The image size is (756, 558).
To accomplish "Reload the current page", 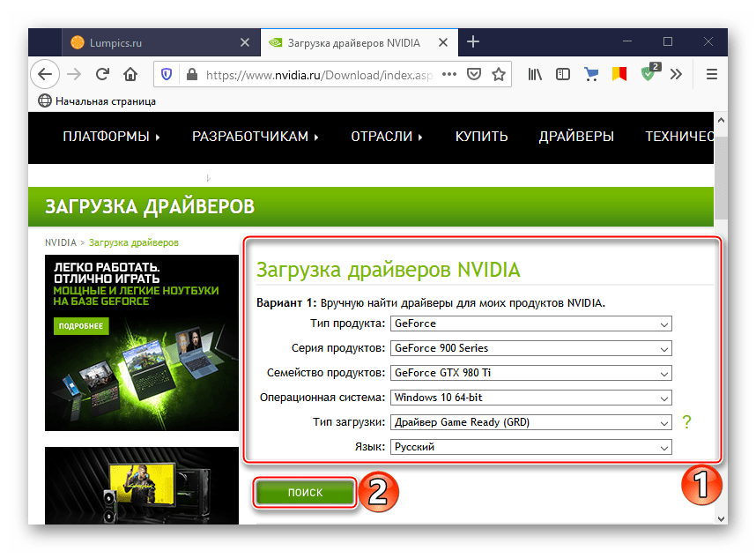I will 102,74.
